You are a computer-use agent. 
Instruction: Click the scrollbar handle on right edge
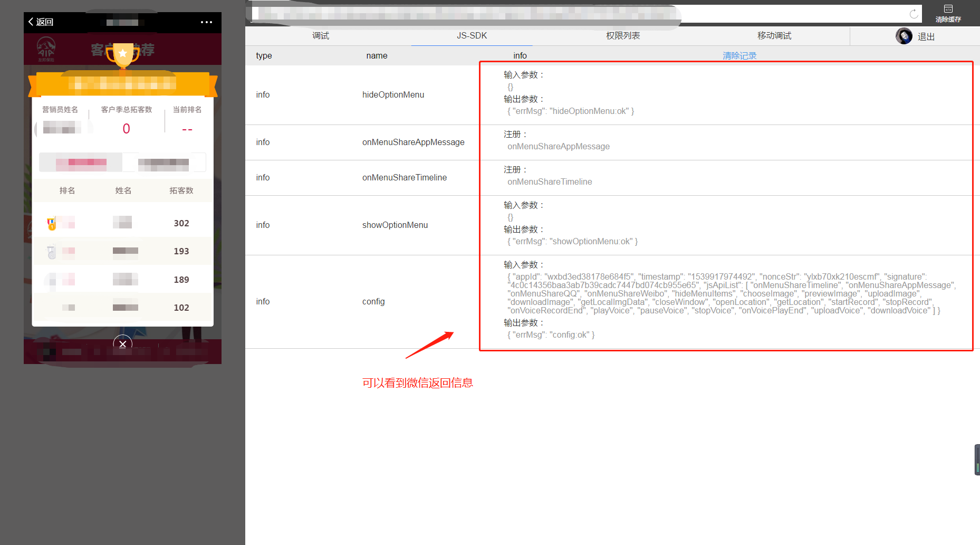pyautogui.click(x=977, y=460)
